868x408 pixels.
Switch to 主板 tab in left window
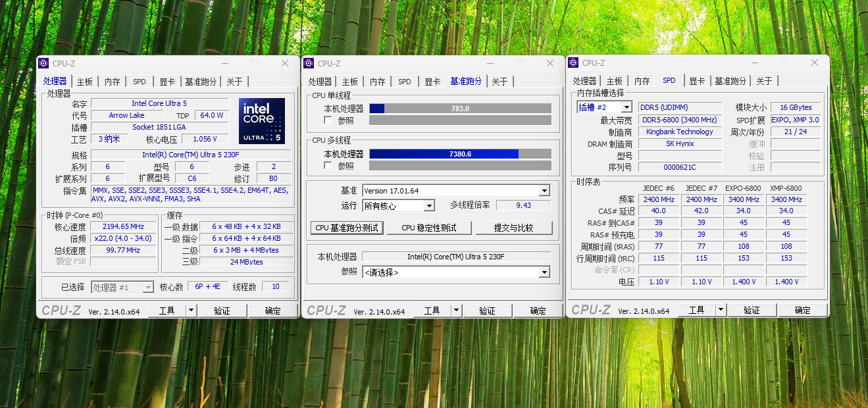pos(85,82)
